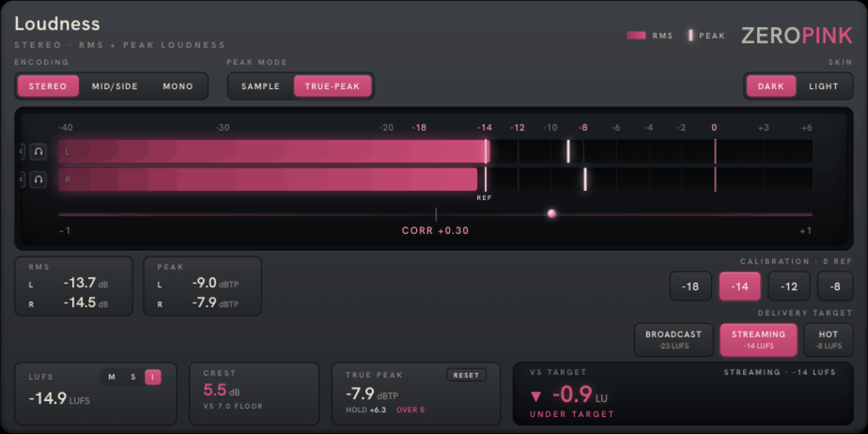The image size is (868, 434).
Task: Click the True Peak -7.9 dBTP readout
Action: (x=372, y=395)
